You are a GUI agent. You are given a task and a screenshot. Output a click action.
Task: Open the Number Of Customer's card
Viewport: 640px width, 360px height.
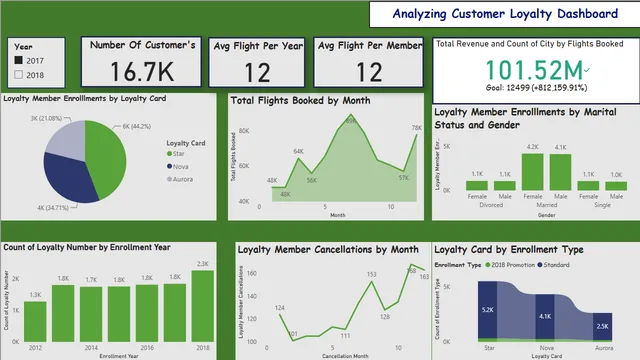click(x=141, y=62)
